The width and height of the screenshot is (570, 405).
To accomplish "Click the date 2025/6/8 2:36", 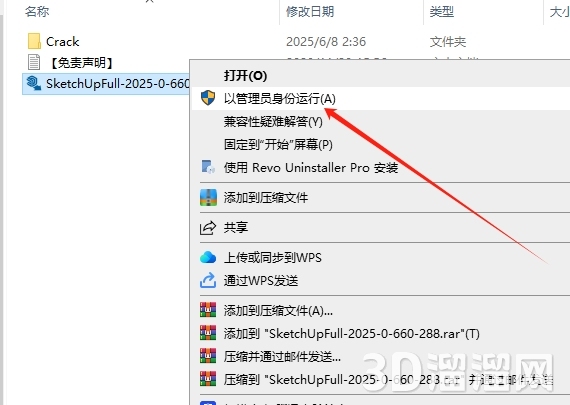I will (326, 41).
